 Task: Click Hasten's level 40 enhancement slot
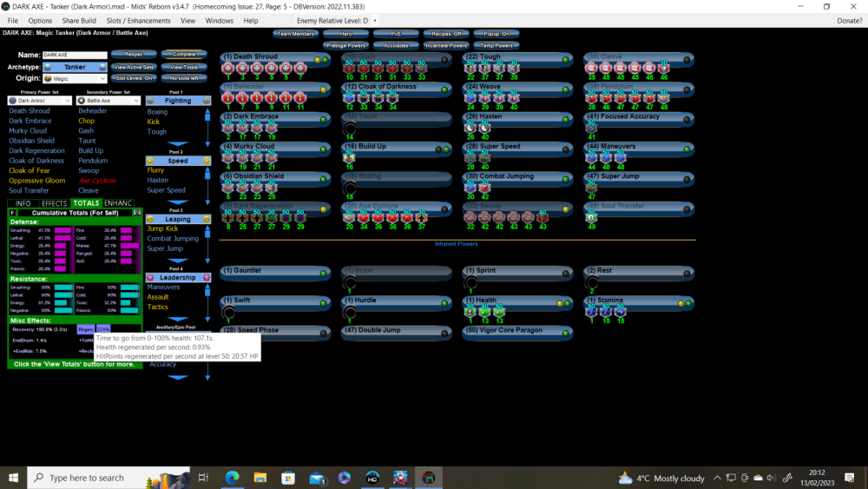pyautogui.click(x=485, y=128)
